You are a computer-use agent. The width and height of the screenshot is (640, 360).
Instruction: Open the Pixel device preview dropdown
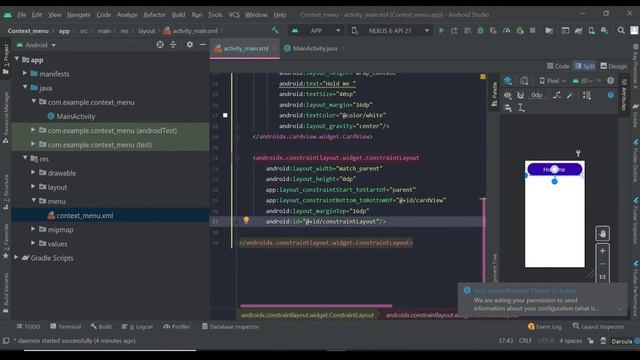click(x=552, y=81)
